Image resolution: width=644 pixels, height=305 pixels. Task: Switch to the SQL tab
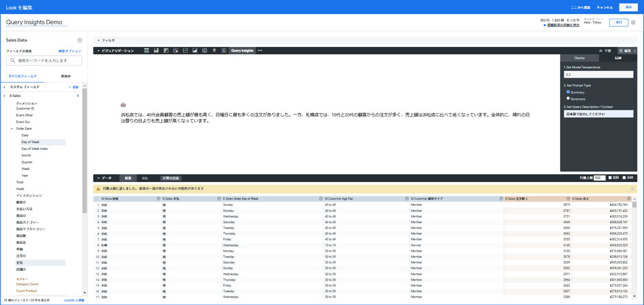tap(145, 177)
